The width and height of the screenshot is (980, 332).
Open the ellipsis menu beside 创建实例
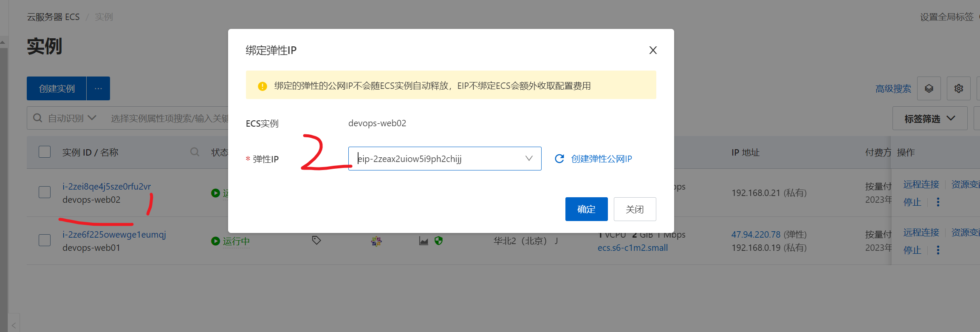[x=98, y=88]
